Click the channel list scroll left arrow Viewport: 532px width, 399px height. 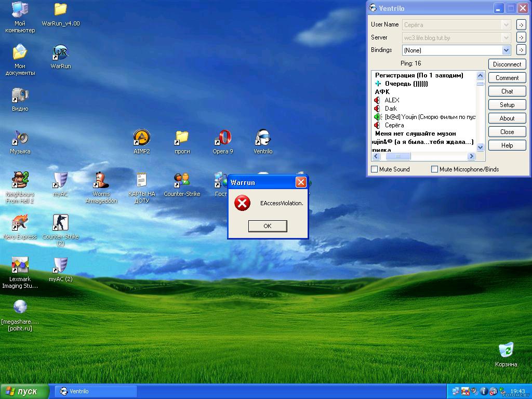coord(376,156)
